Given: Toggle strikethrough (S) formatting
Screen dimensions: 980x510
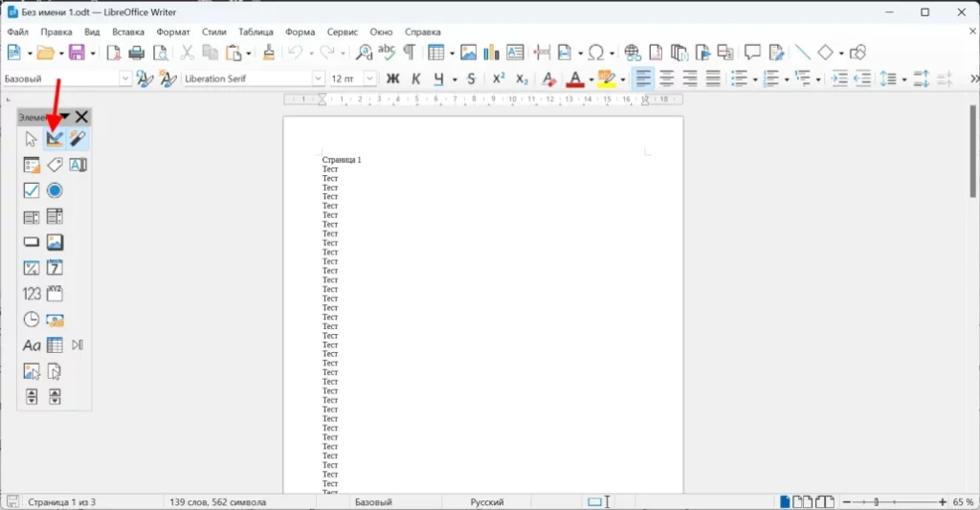Looking at the screenshot, I should click(471, 78).
